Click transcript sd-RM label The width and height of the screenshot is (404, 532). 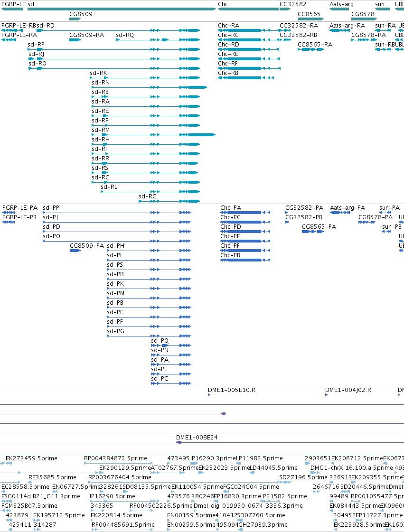(x=101, y=130)
